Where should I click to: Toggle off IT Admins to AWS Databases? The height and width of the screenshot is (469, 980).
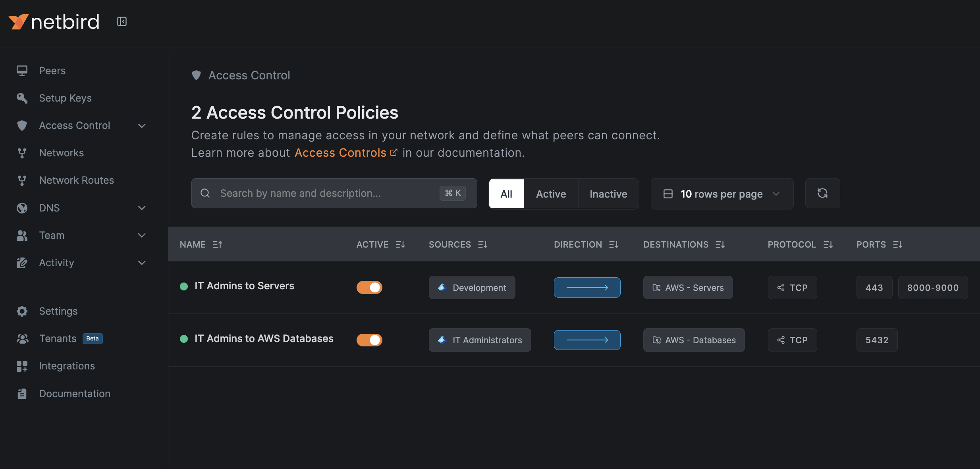point(369,340)
